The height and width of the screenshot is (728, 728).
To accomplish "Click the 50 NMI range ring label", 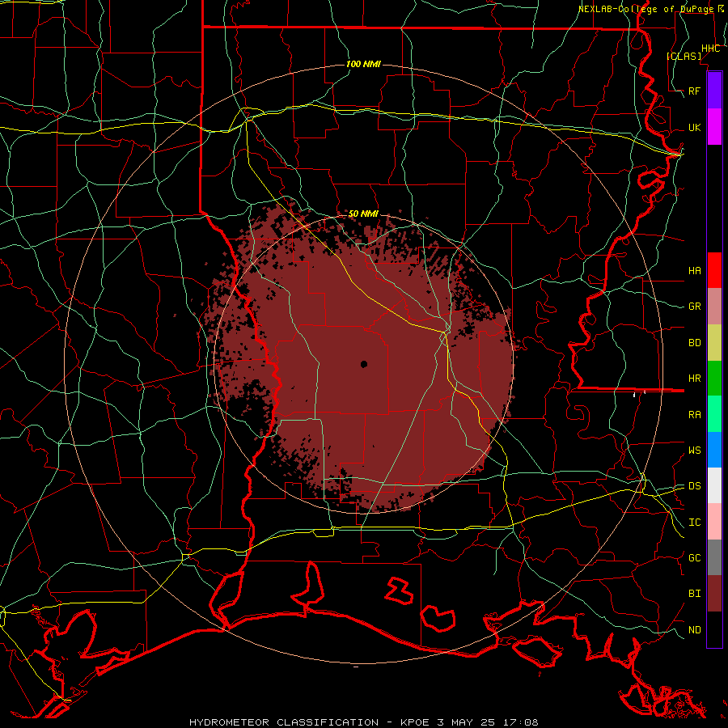I will (363, 214).
